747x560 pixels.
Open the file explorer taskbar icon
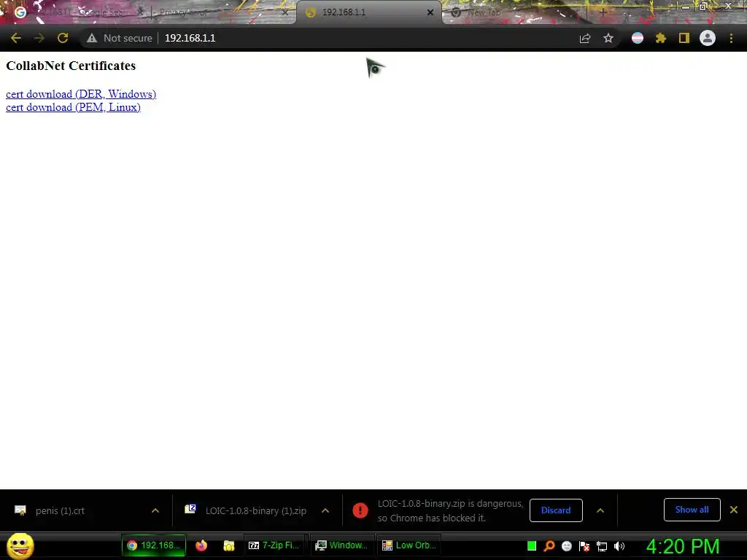[229, 545]
